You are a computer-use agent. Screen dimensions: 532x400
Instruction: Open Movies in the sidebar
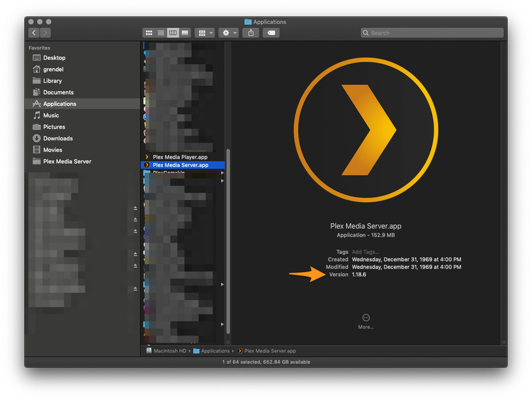[x=82, y=150]
